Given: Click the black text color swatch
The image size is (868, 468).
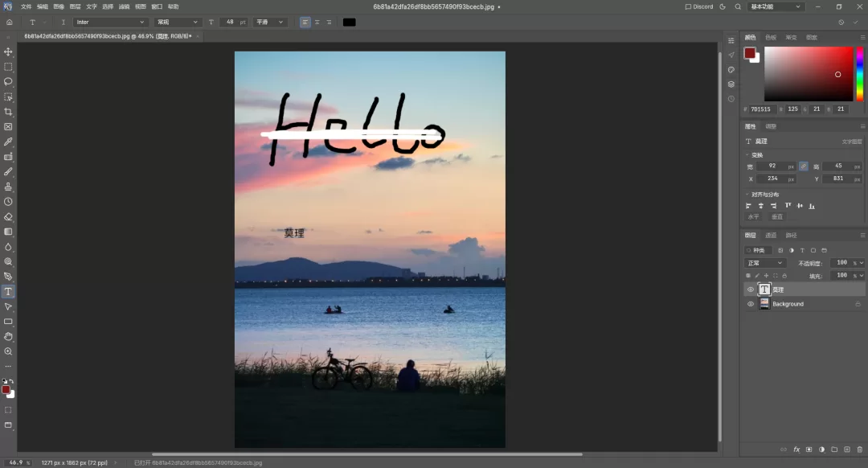Looking at the screenshot, I should tap(350, 23).
